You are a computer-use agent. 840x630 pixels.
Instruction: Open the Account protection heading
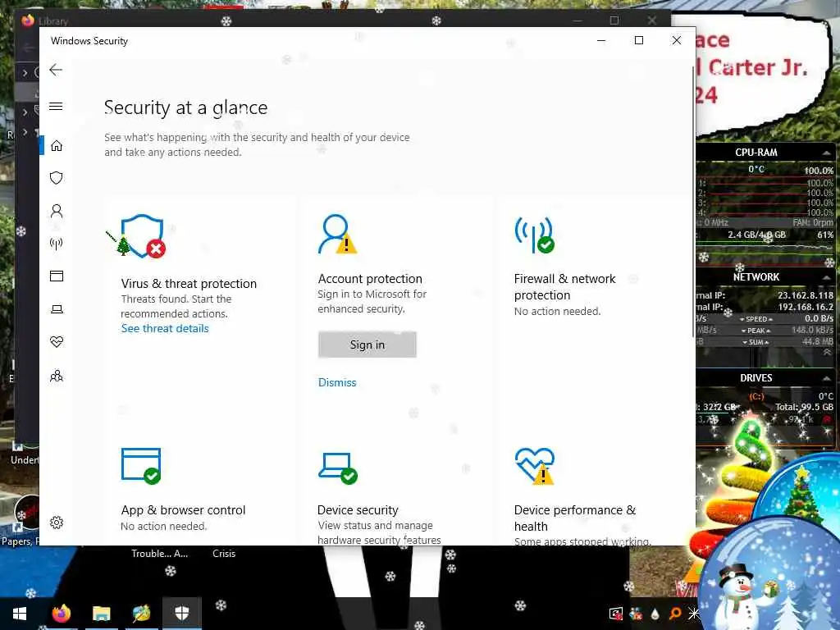370,279
